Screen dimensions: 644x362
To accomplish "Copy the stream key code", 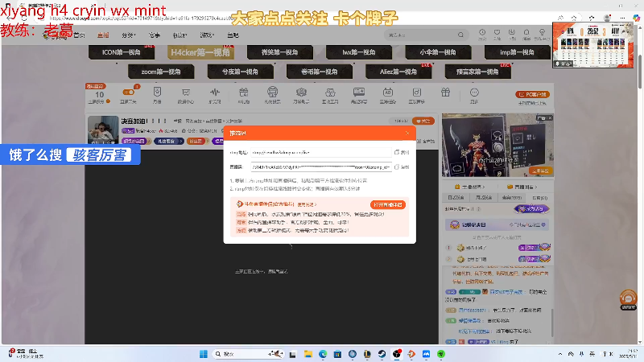I will [x=402, y=167].
